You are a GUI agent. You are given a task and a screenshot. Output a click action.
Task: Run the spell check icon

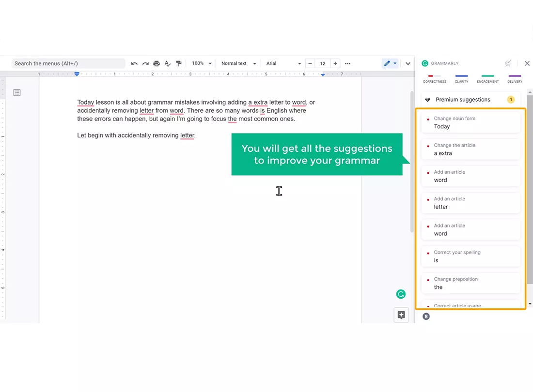tap(168, 63)
